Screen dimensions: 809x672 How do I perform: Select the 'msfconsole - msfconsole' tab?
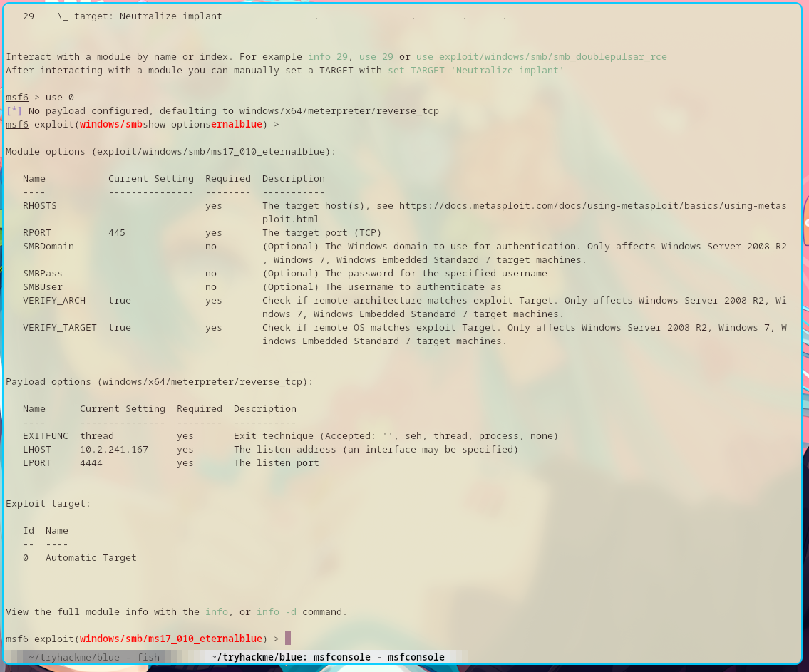coord(328,657)
